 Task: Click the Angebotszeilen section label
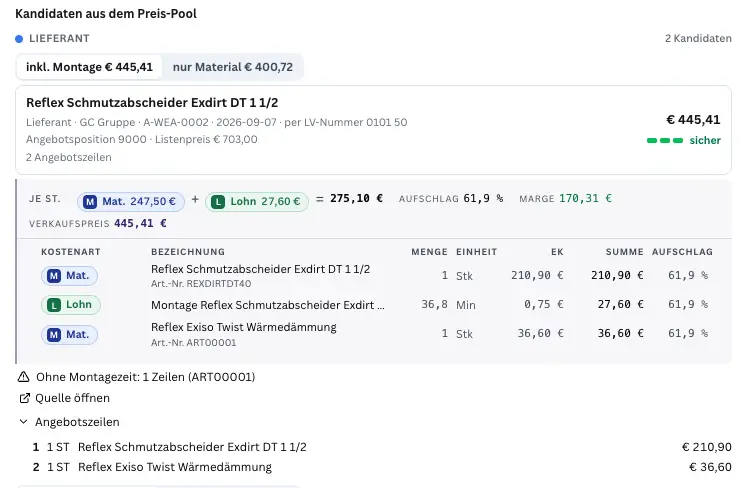(x=77, y=422)
